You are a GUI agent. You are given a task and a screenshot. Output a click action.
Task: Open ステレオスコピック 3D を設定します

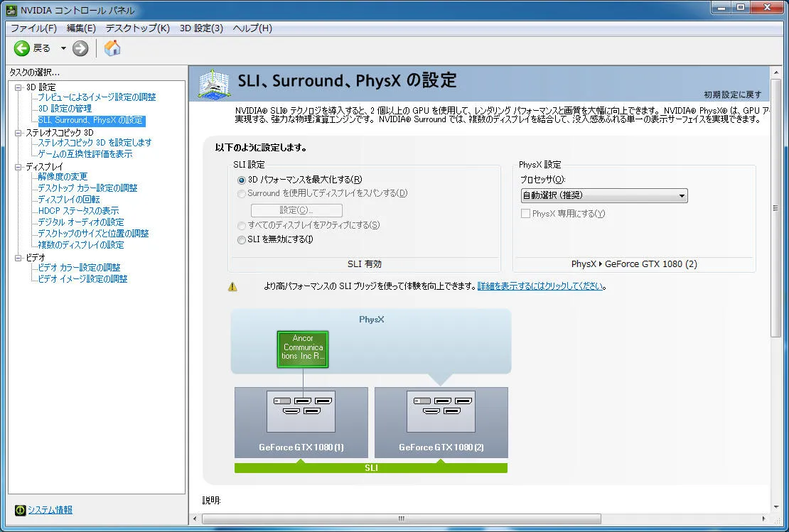95,143
